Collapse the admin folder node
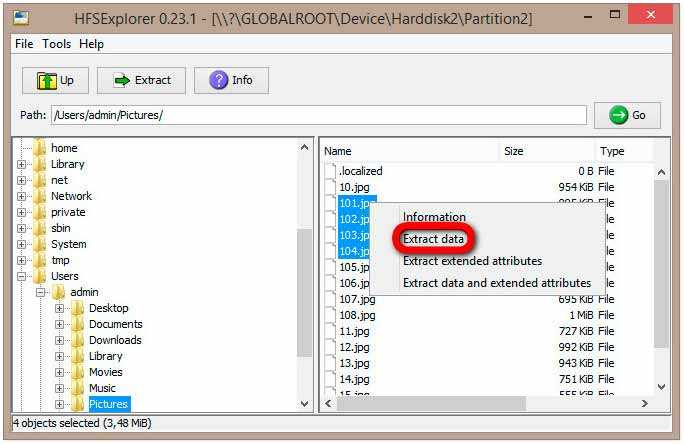The width and height of the screenshot is (684, 444). pos(41,292)
